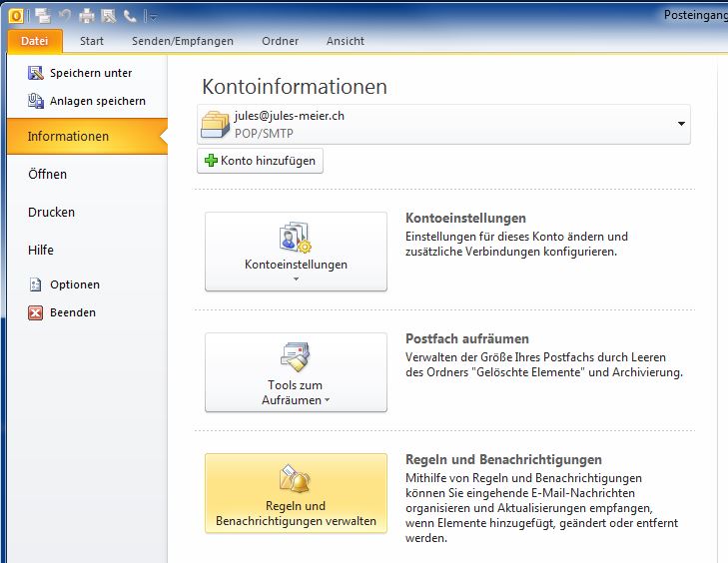Click the Optionen document icon

click(x=35, y=284)
